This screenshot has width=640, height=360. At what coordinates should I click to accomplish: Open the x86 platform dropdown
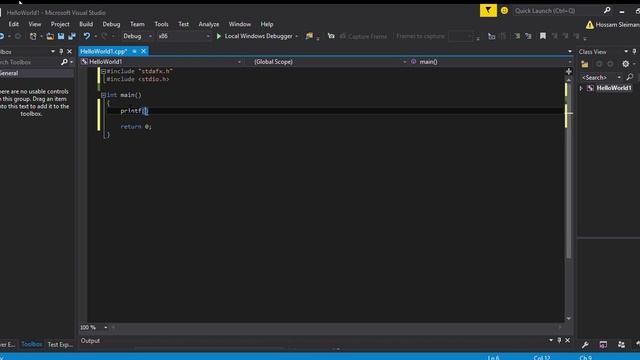(184, 36)
